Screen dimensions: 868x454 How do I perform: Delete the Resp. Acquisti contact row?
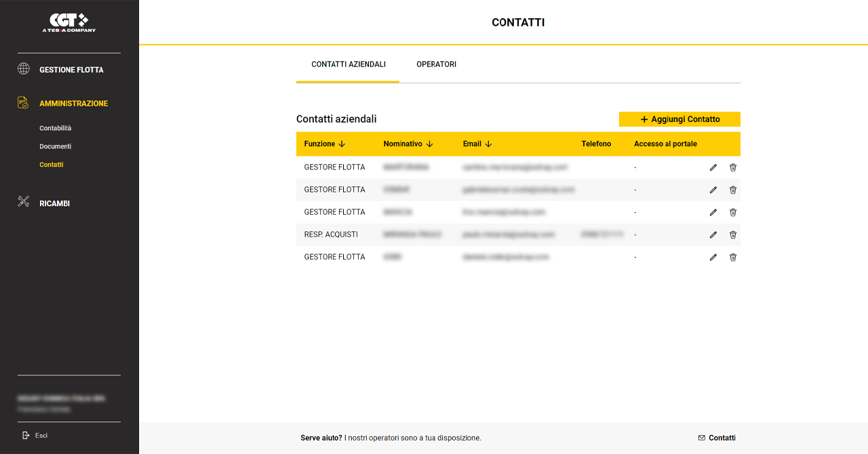733,235
